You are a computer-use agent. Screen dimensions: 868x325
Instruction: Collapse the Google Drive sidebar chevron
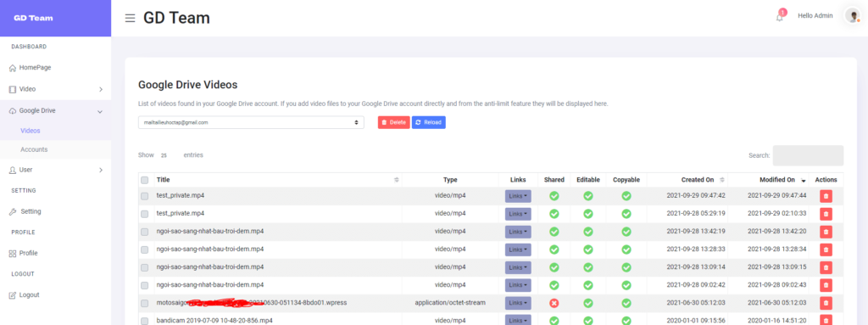click(x=100, y=111)
